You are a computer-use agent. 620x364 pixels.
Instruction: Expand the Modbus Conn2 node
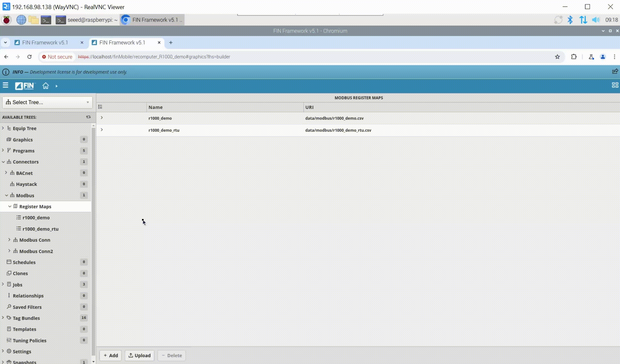(9, 251)
